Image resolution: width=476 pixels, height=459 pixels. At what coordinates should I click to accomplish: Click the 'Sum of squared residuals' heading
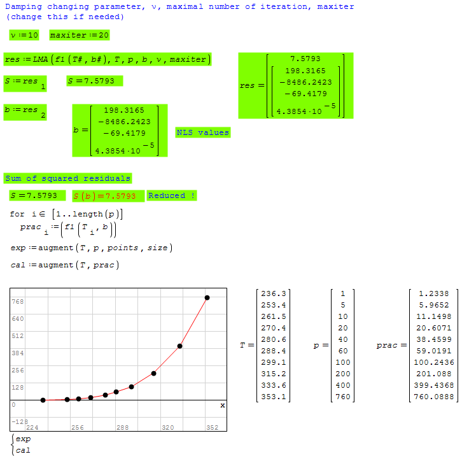click(67, 178)
